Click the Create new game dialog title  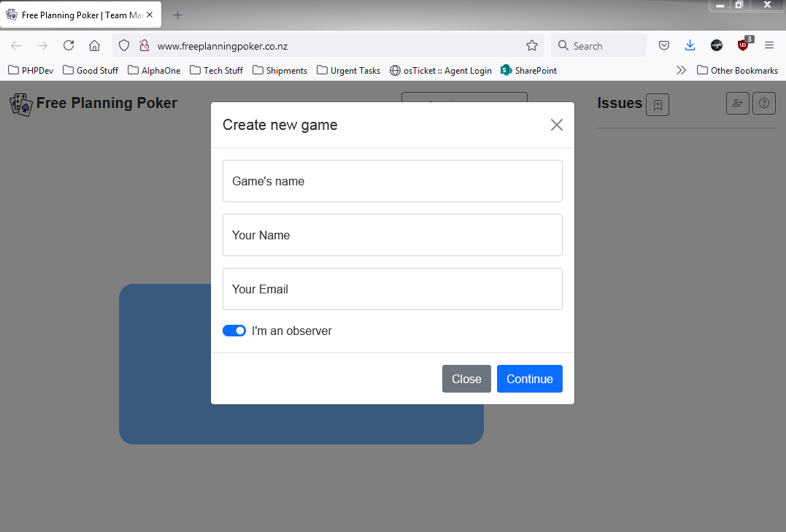280,125
